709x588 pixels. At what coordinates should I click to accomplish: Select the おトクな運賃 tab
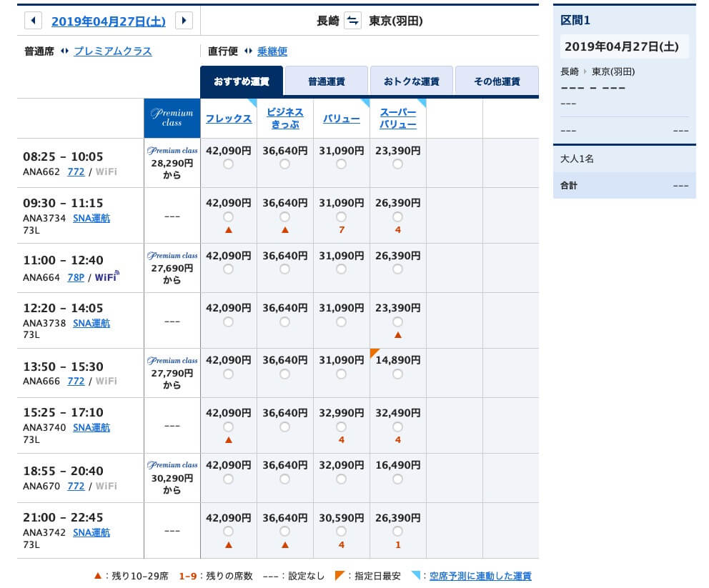[412, 81]
